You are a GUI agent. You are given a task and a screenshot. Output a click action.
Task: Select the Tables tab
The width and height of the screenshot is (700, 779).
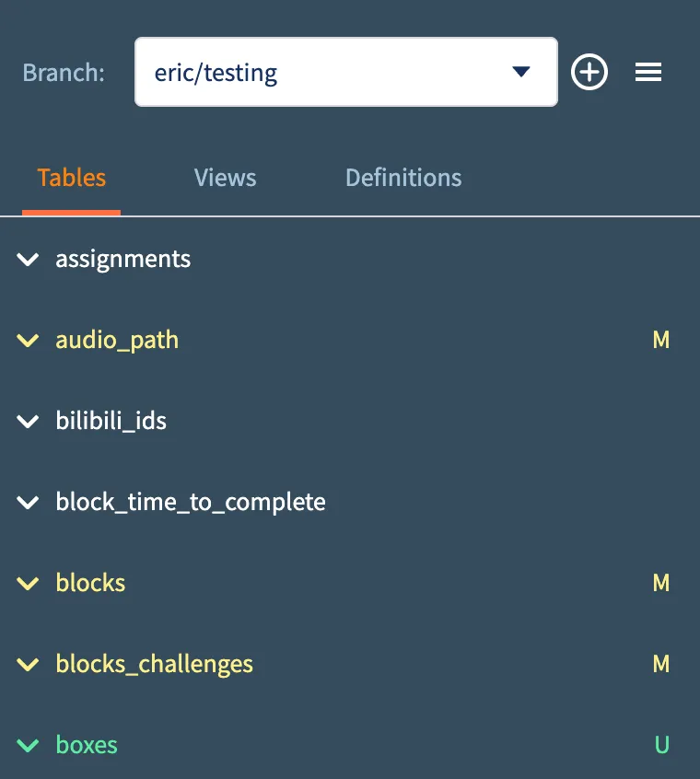tap(72, 178)
